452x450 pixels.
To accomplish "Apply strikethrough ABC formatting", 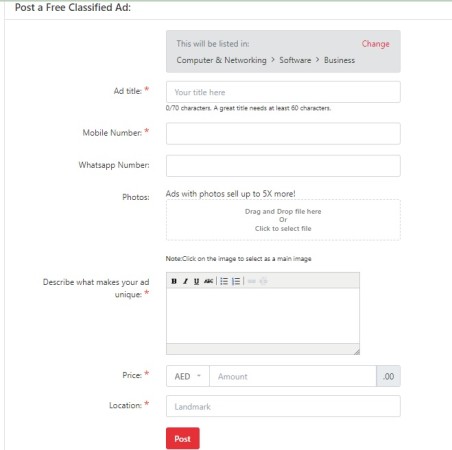I will [x=208, y=281].
